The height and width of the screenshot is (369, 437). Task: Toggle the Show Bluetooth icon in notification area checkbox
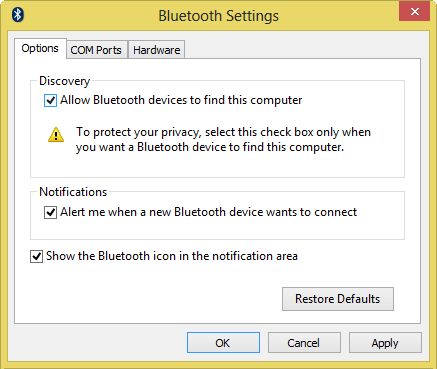point(36,256)
